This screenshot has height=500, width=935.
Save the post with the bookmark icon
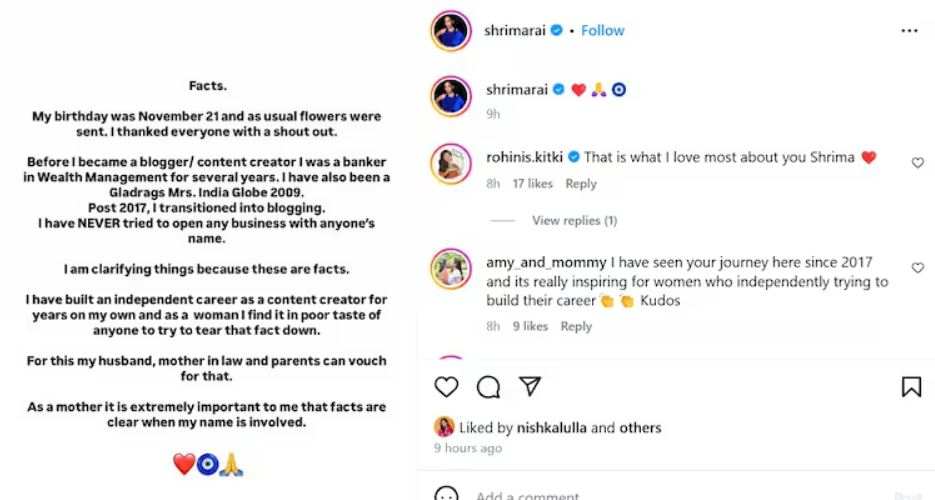click(911, 387)
